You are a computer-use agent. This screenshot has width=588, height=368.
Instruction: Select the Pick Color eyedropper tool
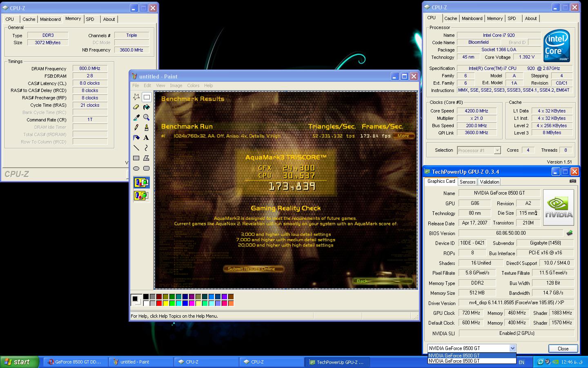[136, 117]
